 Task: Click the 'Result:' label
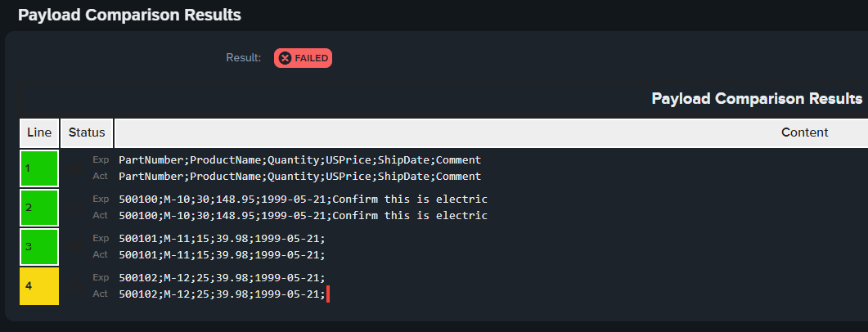click(x=244, y=57)
